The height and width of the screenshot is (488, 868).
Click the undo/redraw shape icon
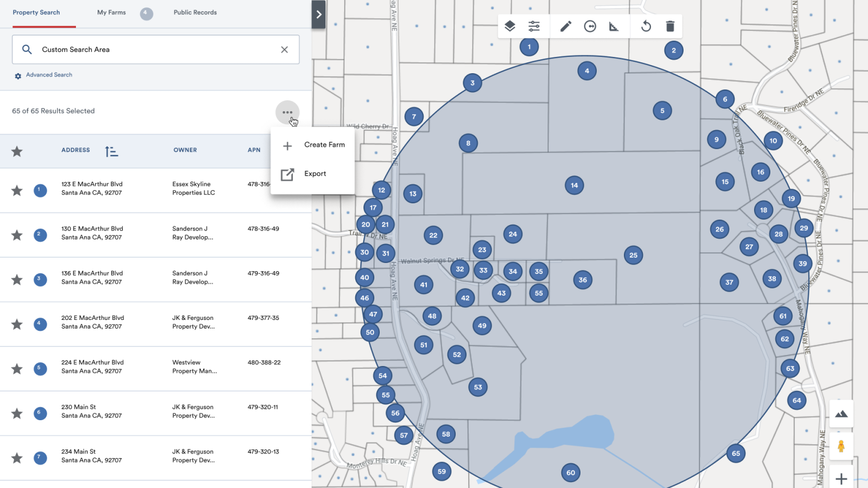point(646,25)
